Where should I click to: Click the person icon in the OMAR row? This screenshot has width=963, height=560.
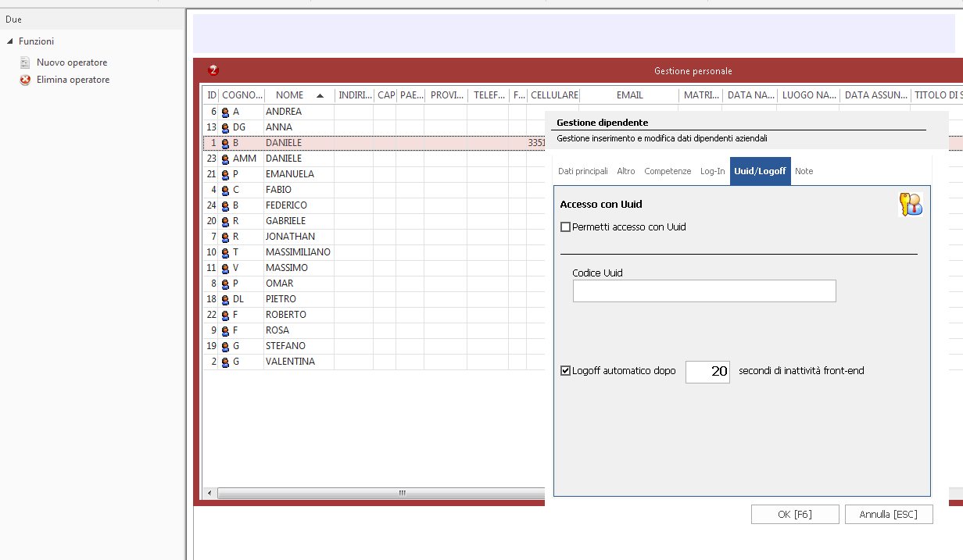pyautogui.click(x=225, y=284)
